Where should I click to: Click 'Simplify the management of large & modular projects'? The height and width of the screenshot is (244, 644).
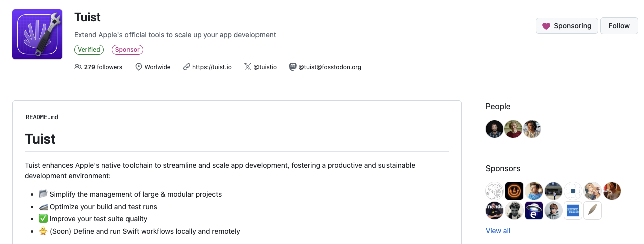(x=136, y=194)
